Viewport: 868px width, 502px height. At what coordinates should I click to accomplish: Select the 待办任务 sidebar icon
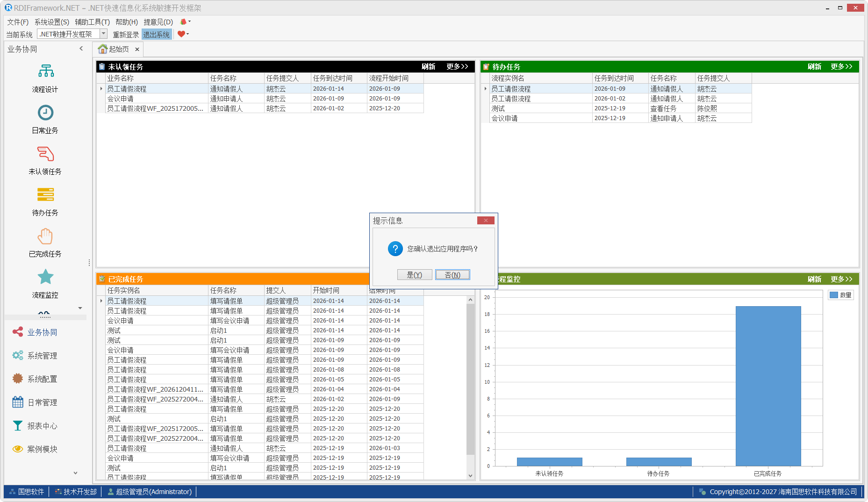[x=45, y=195]
